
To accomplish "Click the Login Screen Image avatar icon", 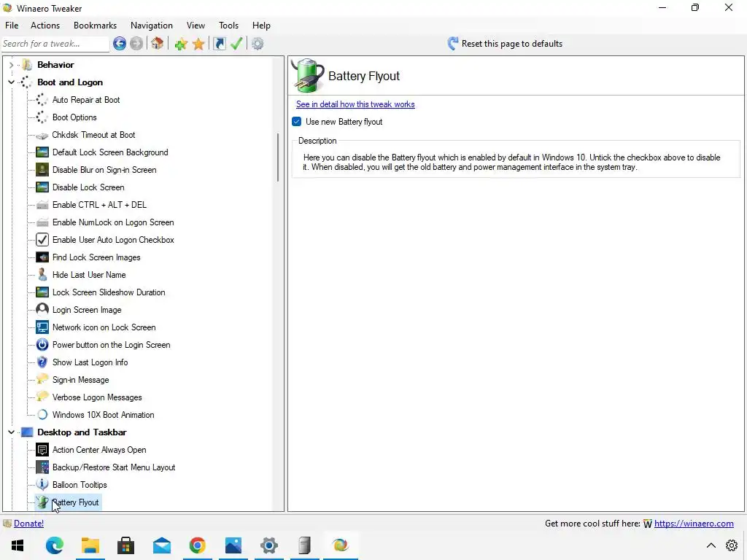I will click(x=42, y=310).
